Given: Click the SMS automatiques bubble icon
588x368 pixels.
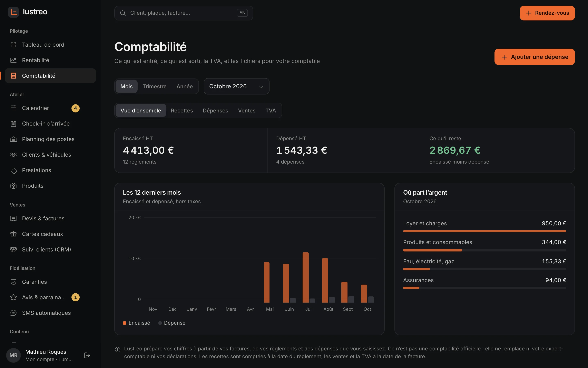Looking at the screenshot, I should [x=13, y=313].
